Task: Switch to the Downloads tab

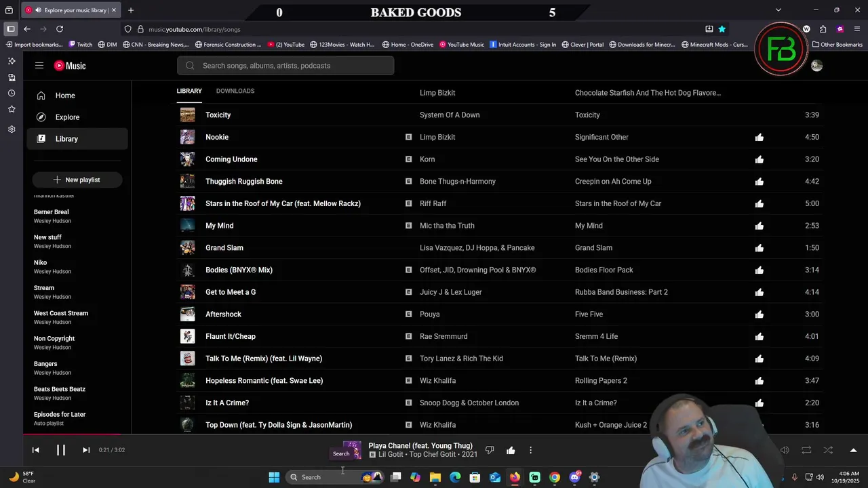Action: click(235, 91)
